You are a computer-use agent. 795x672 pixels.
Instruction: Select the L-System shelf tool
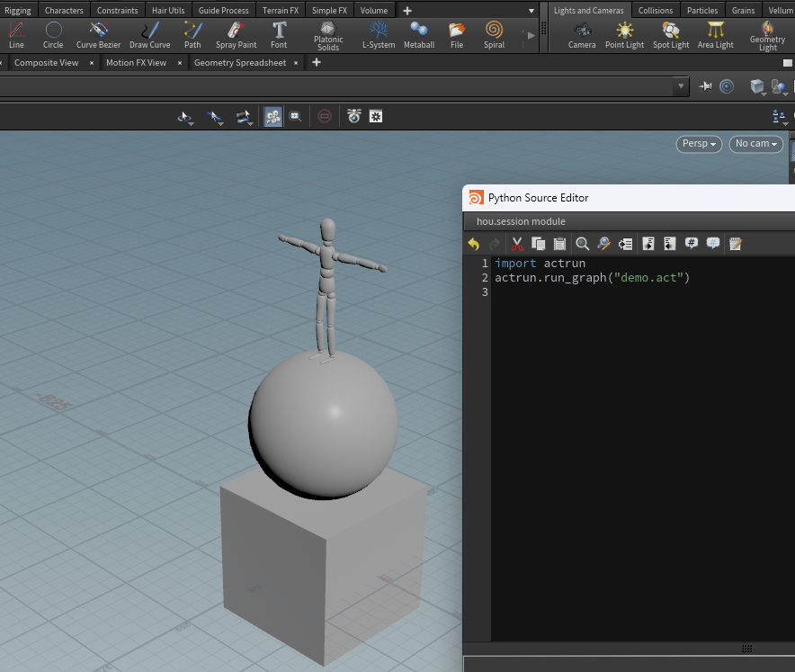[379, 34]
